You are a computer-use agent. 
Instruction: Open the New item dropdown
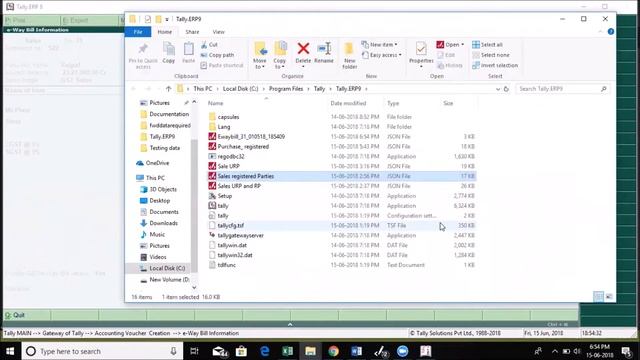379,44
